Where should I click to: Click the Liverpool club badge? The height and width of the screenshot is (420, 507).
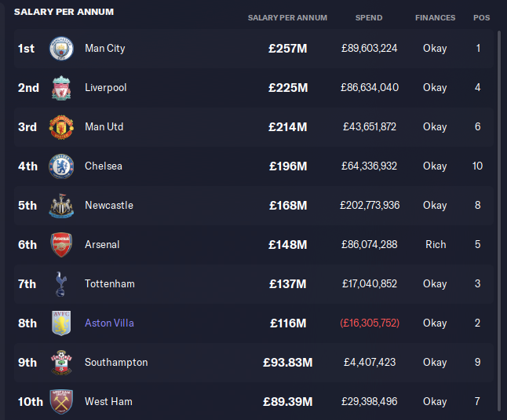[60, 88]
